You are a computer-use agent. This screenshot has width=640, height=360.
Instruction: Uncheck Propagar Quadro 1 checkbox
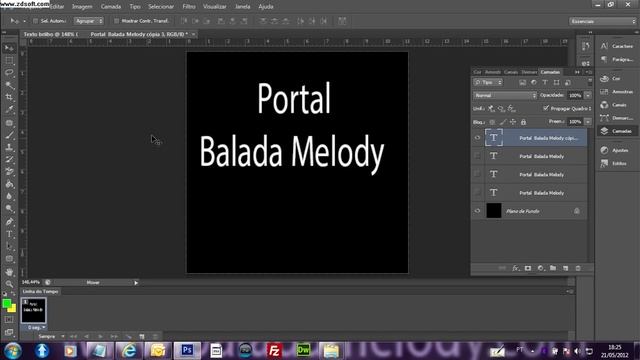pos(546,108)
